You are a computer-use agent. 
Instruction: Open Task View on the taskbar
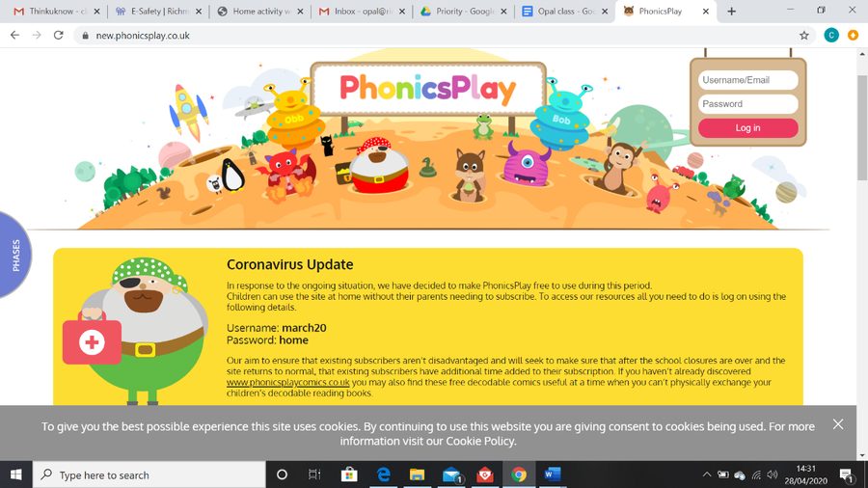coord(314,474)
